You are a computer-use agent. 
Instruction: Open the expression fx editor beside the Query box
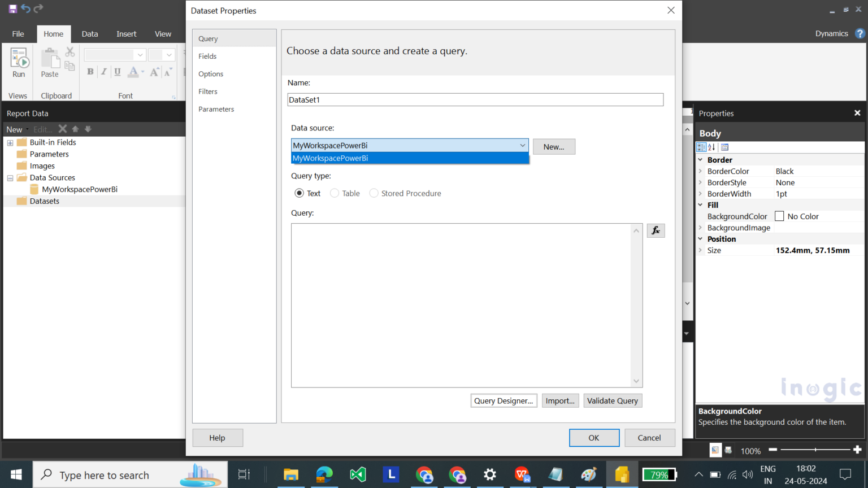[656, 230]
